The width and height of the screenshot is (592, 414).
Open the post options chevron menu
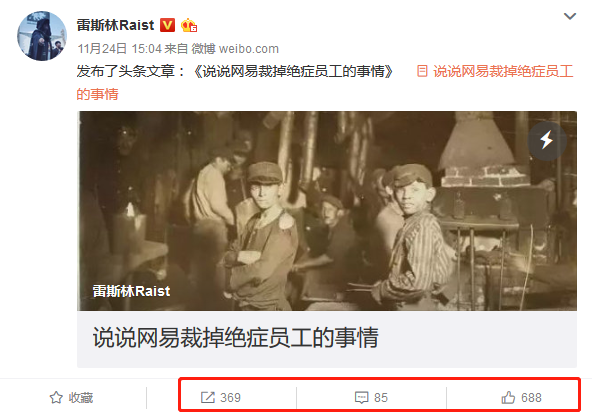570,16
